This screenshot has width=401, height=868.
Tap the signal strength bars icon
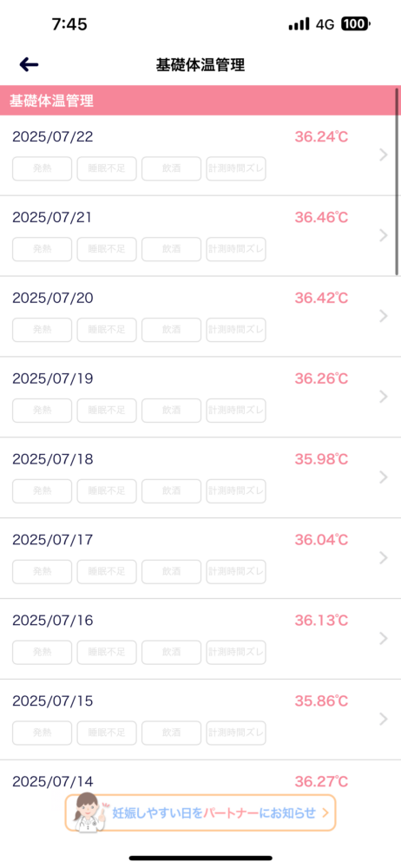coord(299,24)
